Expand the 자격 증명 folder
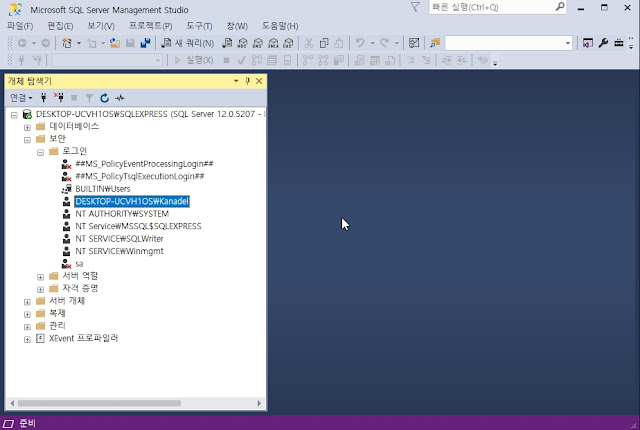The height and width of the screenshot is (430, 640). (x=40, y=290)
